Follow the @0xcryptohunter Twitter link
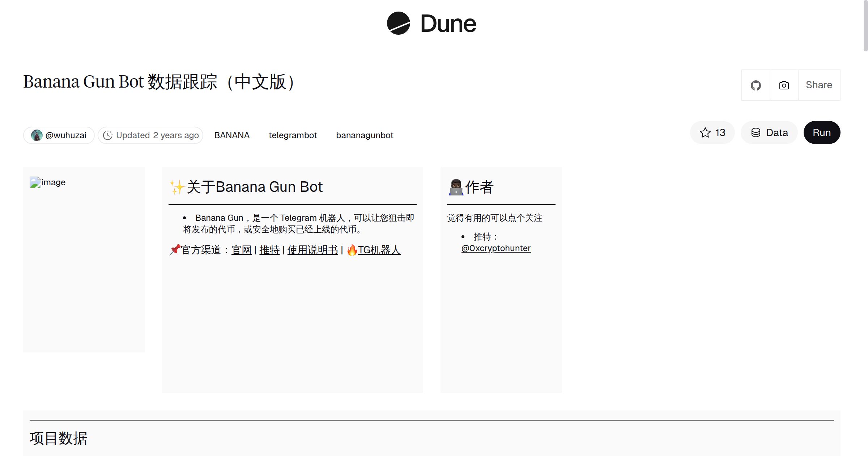868x456 pixels. (496, 248)
